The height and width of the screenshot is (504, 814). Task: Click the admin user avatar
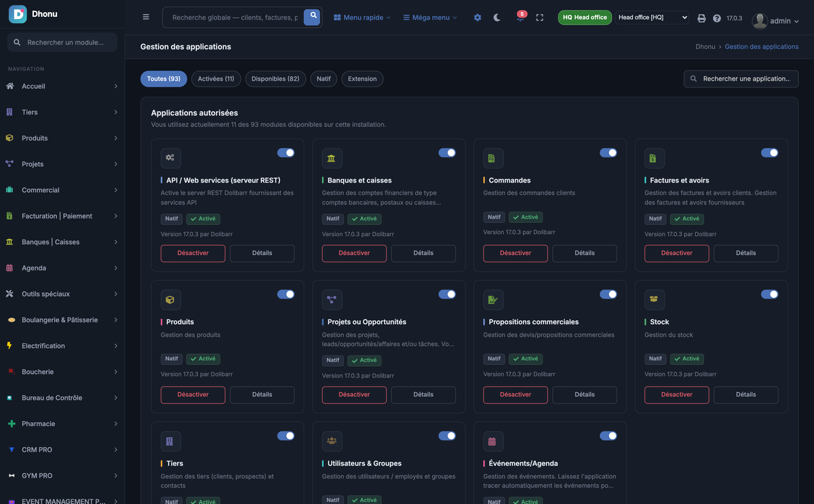[x=760, y=21]
